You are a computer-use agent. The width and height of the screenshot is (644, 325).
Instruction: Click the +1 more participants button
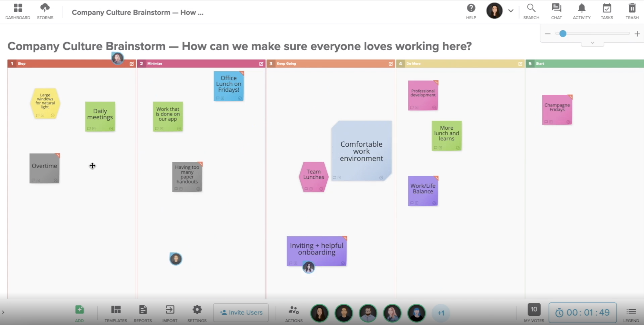click(441, 313)
